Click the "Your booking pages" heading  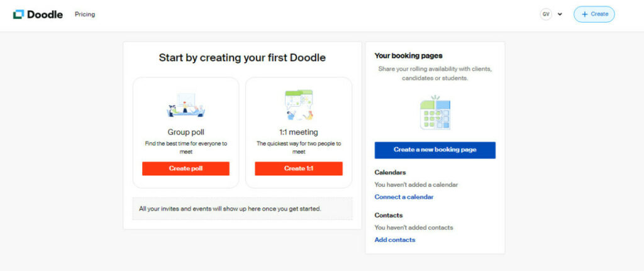coord(408,55)
